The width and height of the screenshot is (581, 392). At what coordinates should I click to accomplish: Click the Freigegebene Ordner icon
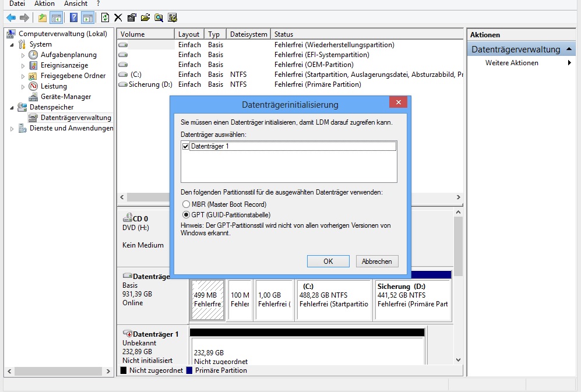(33, 76)
